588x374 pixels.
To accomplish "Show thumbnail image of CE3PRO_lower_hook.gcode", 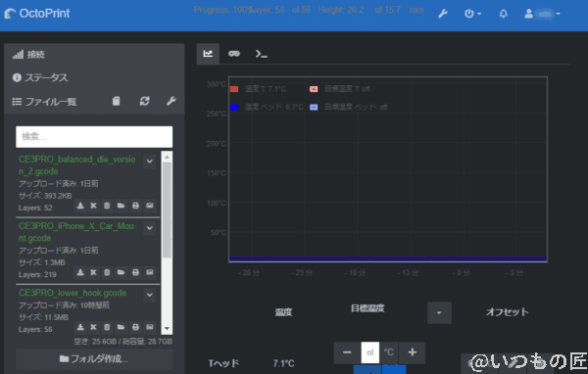I will click(x=150, y=327).
